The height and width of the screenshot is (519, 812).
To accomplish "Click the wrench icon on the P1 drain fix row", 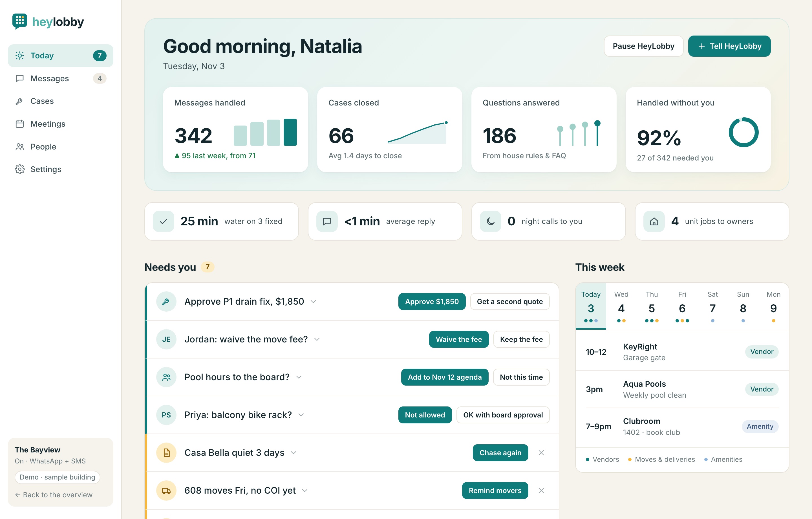I will (166, 301).
